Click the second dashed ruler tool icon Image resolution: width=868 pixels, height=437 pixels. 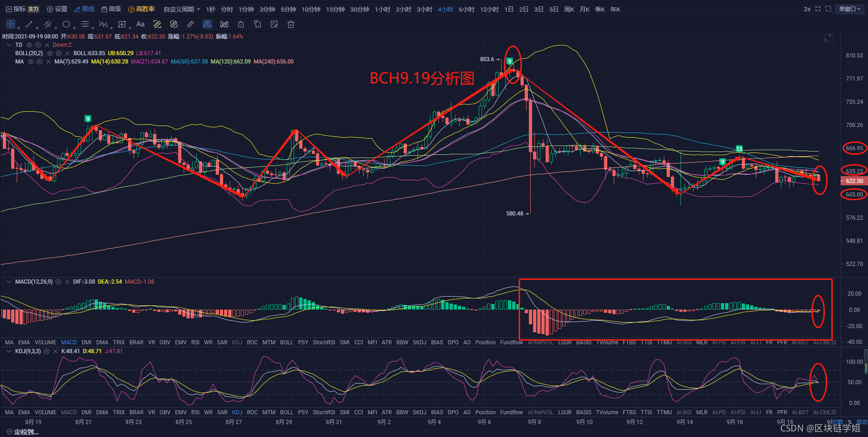pyautogui.click(x=174, y=24)
